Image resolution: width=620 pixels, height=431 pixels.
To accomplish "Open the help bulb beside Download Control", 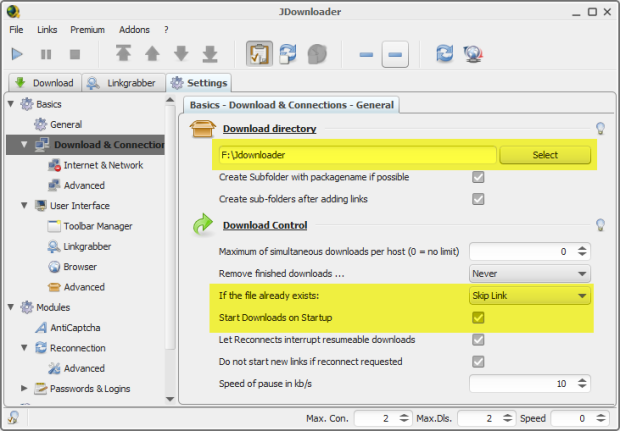I will pyautogui.click(x=600, y=225).
